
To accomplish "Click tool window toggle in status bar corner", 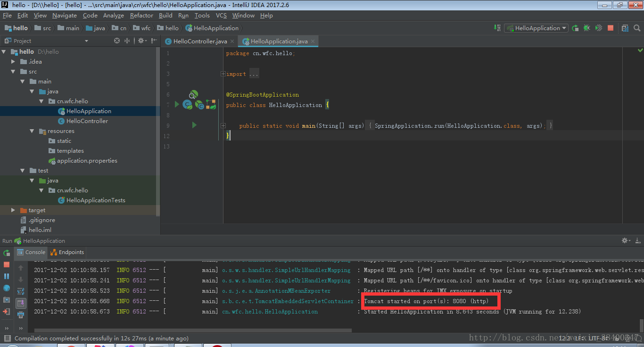I will coord(7,339).
